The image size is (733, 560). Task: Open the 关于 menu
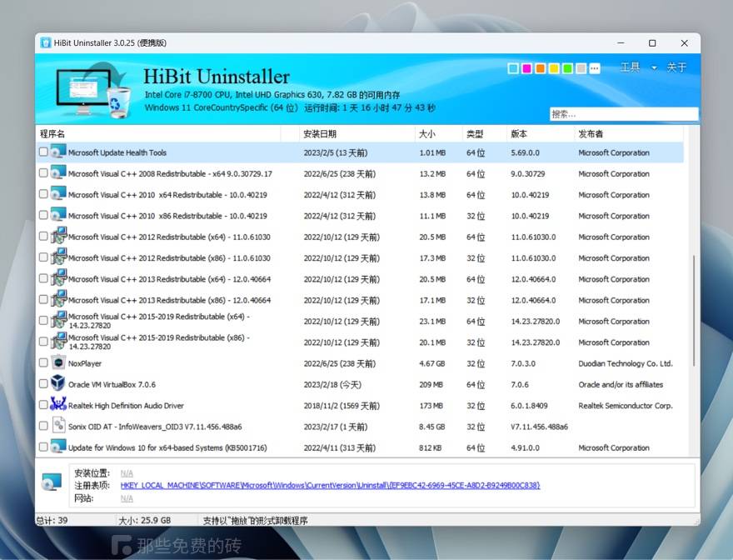pyautogui.click(x=677, y=67)
